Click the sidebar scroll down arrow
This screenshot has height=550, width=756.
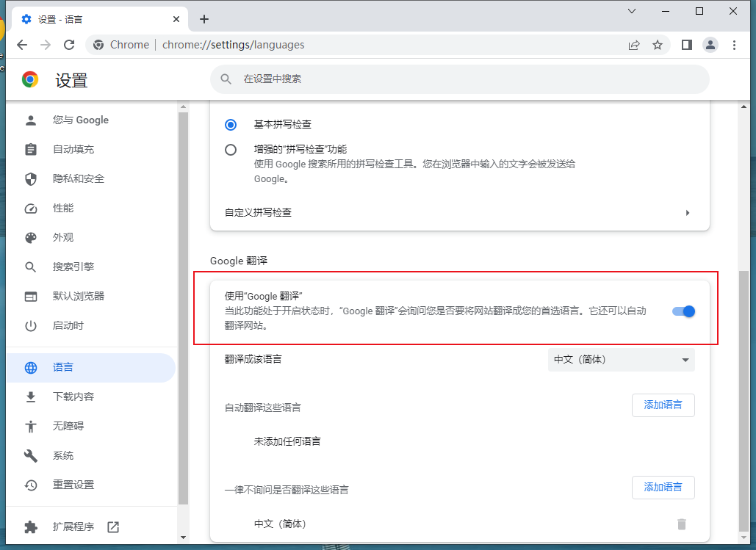pyautogui.click(x=183, y=537)
